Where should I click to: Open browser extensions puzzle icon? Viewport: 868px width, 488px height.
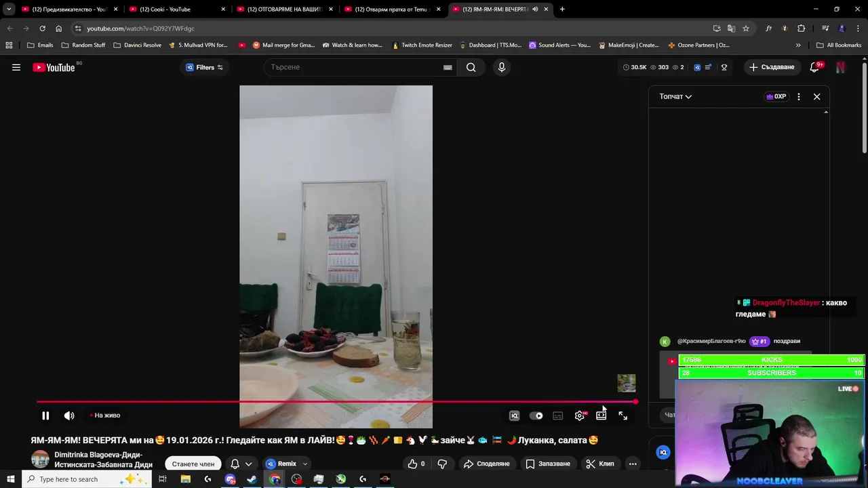802,28
